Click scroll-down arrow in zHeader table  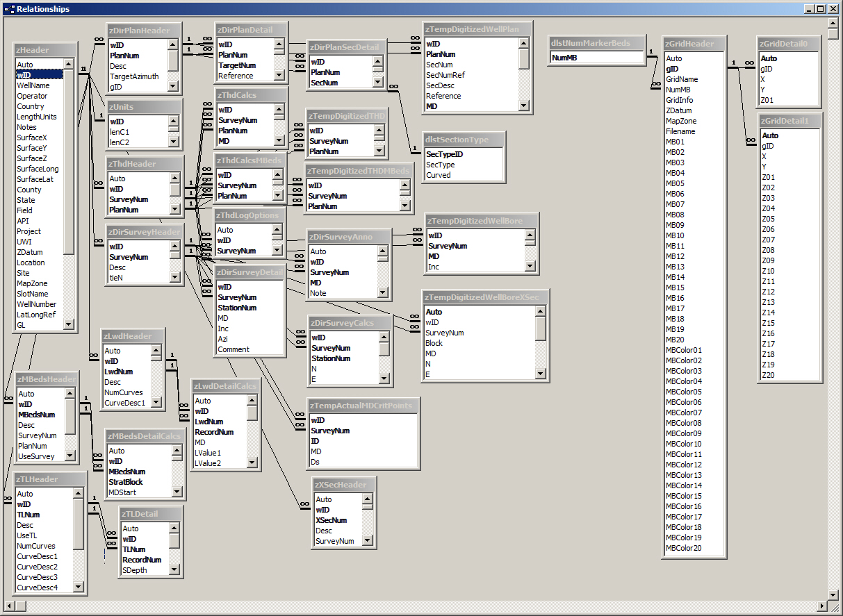[69, 324]
